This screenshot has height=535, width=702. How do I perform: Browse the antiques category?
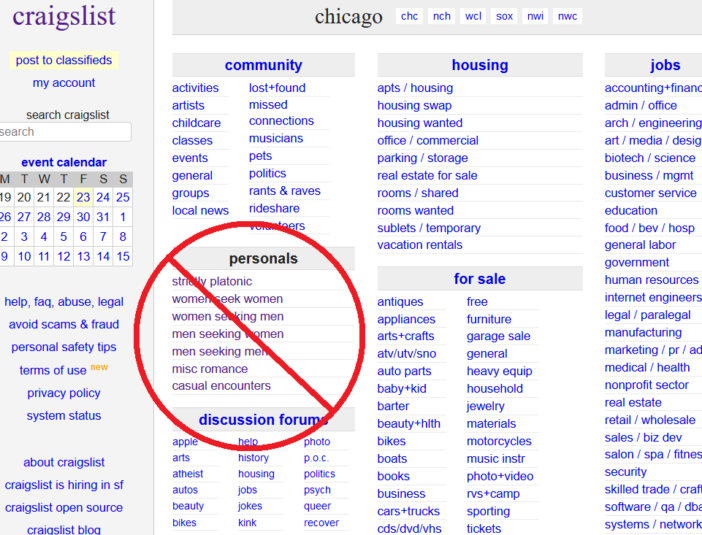click(400, 302)
